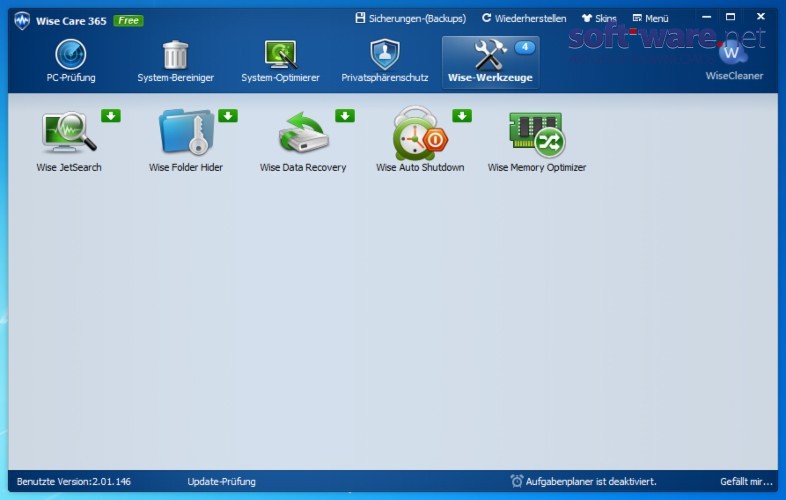Launch the Wise Auto Shutdown icon
The width and height of the screenshot is (786, 500).
click(420, 132)
